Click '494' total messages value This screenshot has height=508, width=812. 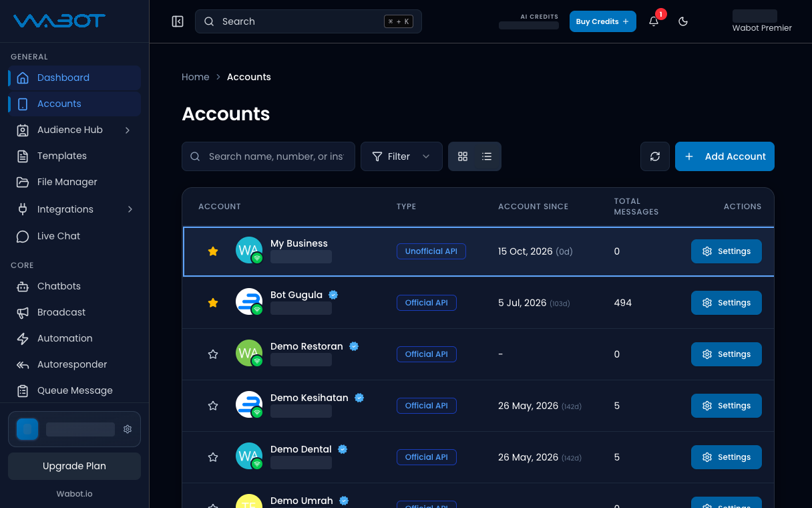click(x=623, y=303)
